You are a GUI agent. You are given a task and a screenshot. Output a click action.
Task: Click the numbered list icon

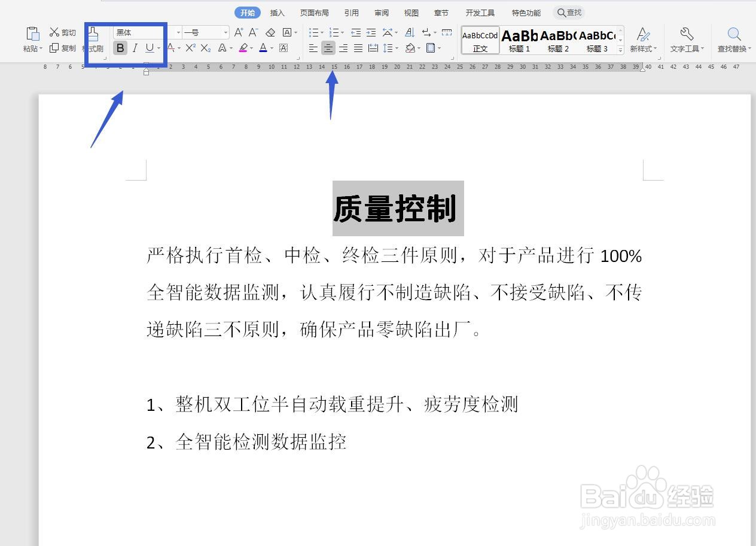[334, 32]
